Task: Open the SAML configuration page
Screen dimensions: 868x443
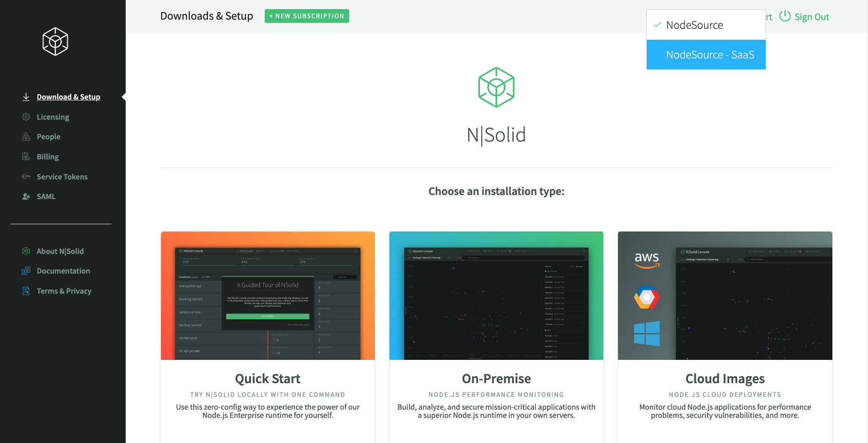Action: click(x=46, y=196)
